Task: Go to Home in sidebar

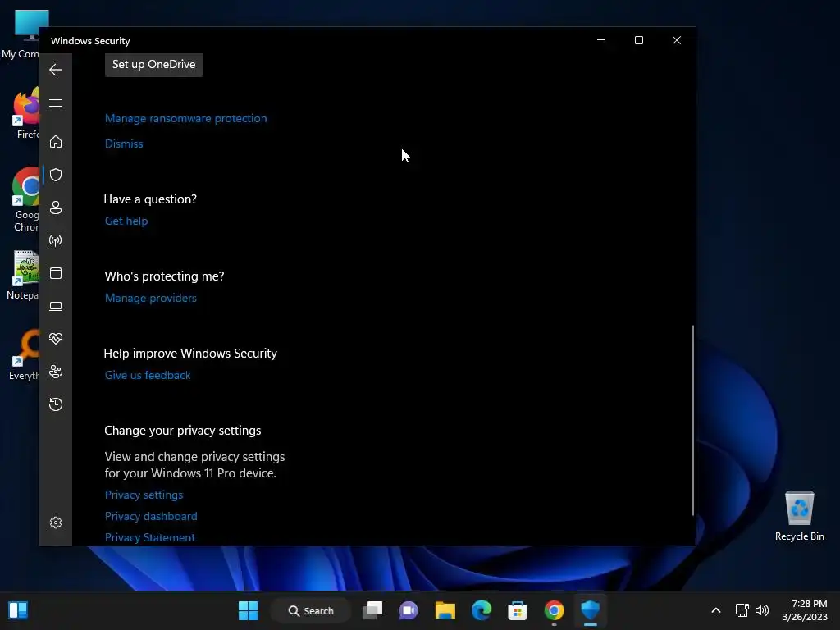Action: tap(56, 142)
